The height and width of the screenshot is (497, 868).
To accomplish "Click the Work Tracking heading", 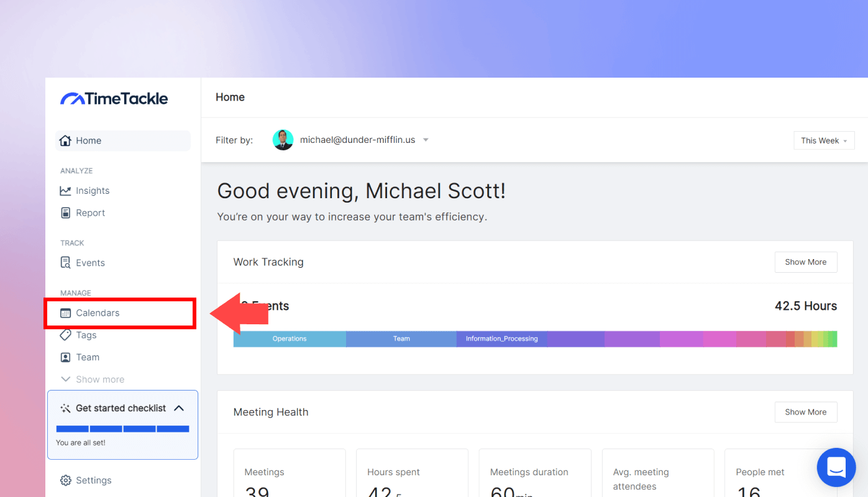I will tap(268, 262).
